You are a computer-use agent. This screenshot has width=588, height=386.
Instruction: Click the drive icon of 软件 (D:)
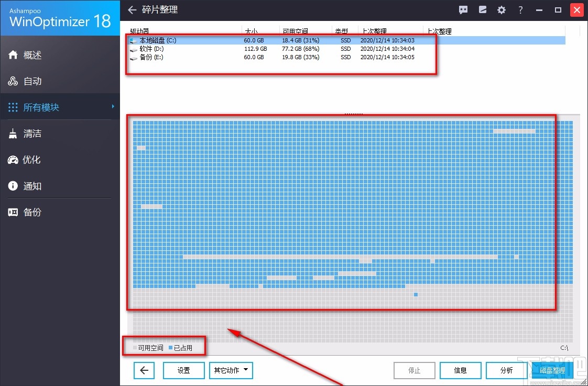134,49
